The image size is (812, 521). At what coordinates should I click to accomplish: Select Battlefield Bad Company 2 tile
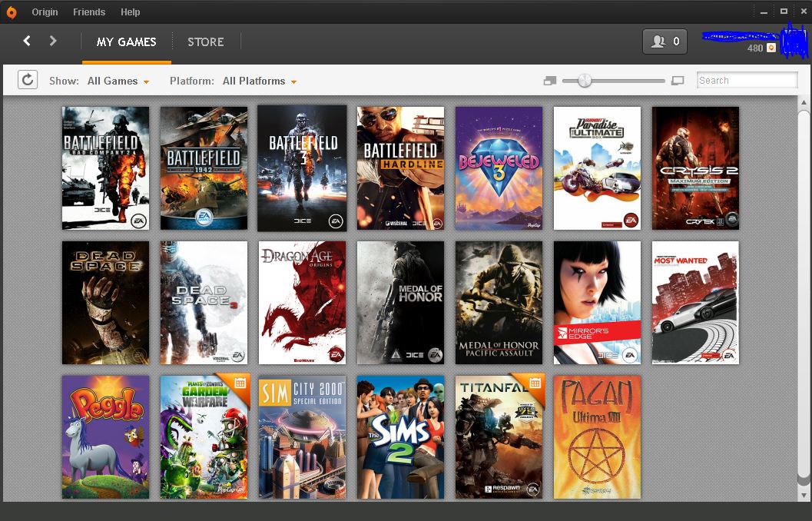(x=106, y=168)
